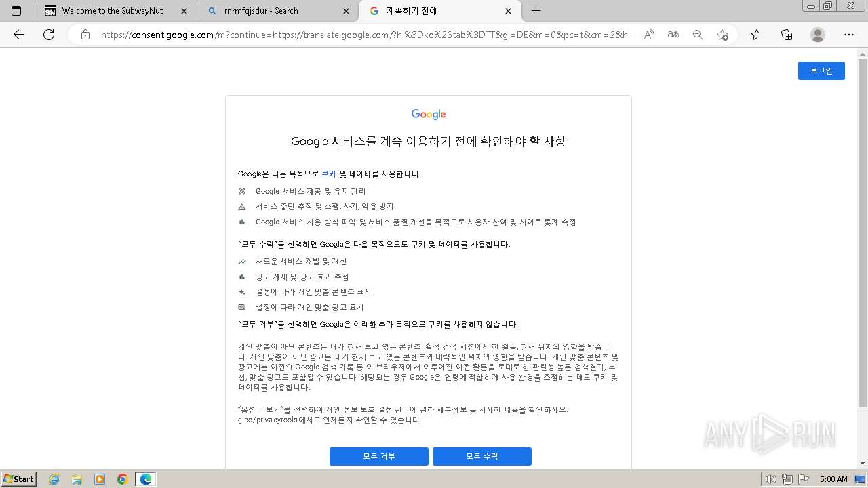Click the zoom out magnifier icon
The width and height of the screenshot is (868, 488).
click(698, 35)
